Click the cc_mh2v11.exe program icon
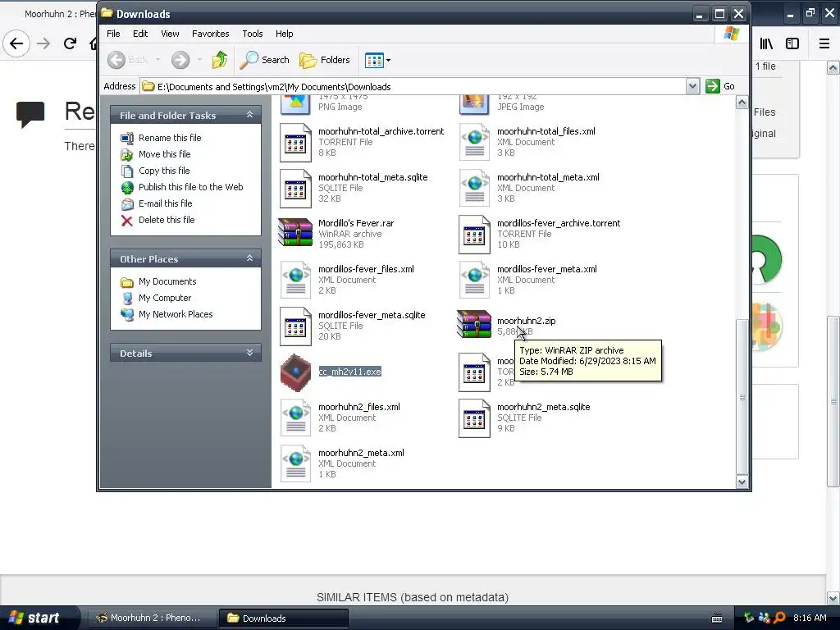 pos(295,372)
